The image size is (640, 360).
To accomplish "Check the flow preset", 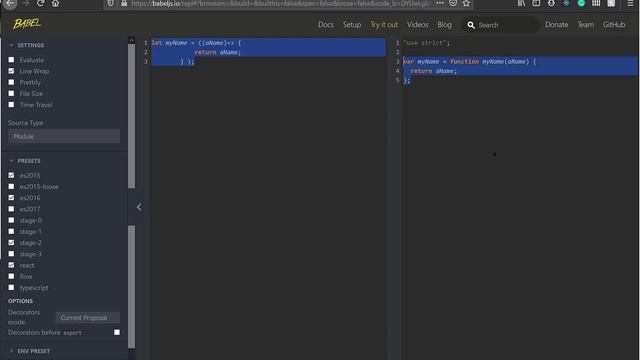I will pyautogui.click(x=11, y=276).
